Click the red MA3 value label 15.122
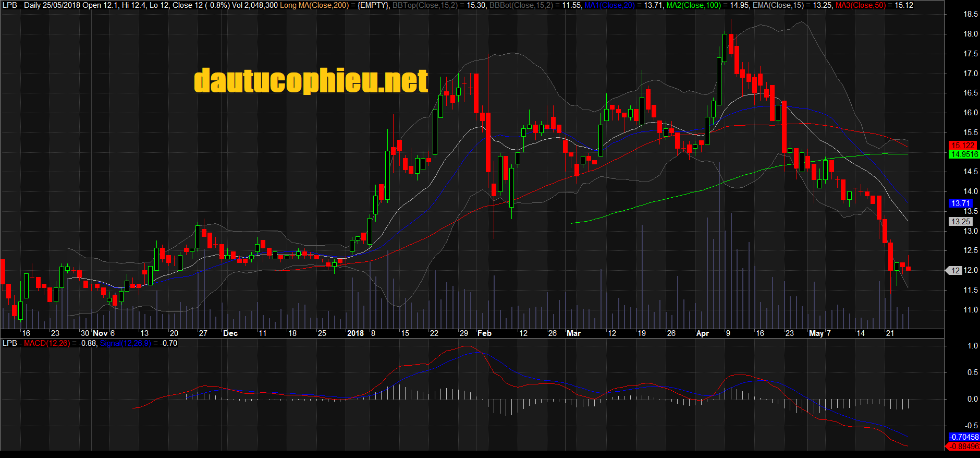Screen dimensions: 980x458 [x=962, y=146]
